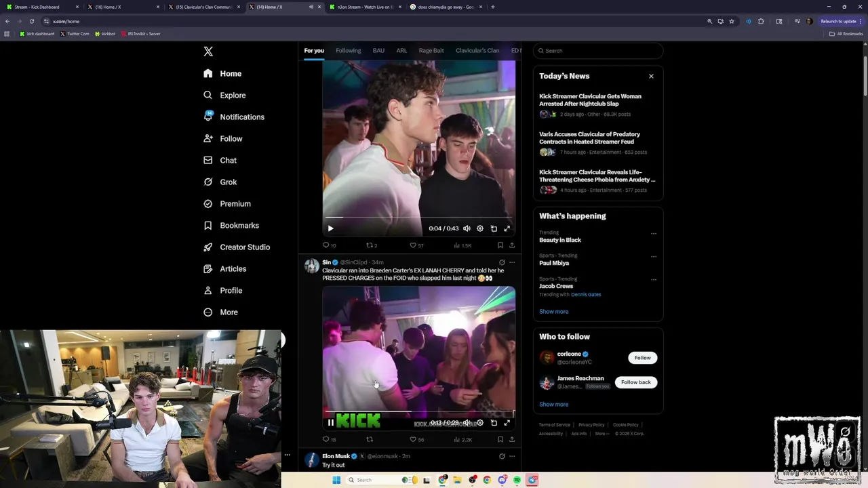
Task: Like the first video post with 57 likes
Action: pyautogui.click(x=416, y=245)
